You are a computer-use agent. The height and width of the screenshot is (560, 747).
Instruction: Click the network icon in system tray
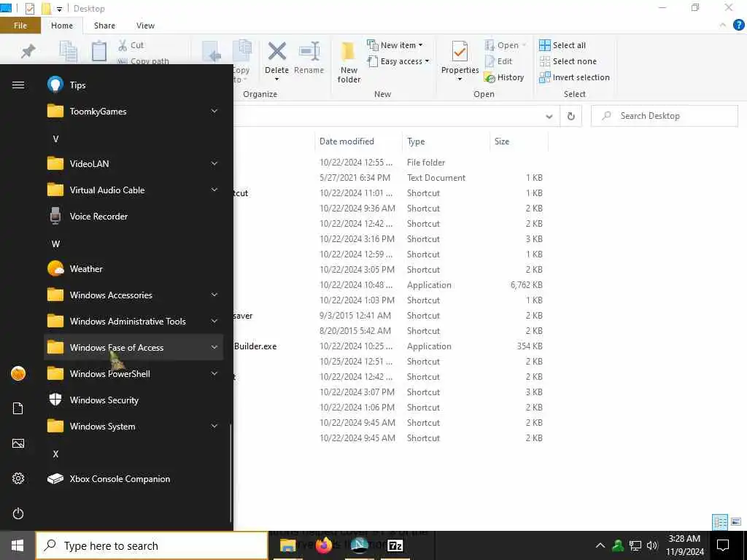pyautogui.click(x=635, y=545)
